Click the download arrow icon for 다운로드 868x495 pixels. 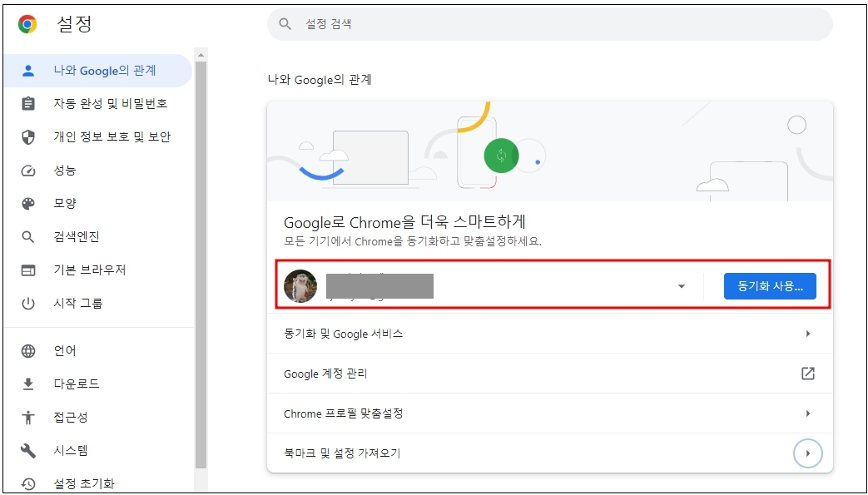[27, 384]
